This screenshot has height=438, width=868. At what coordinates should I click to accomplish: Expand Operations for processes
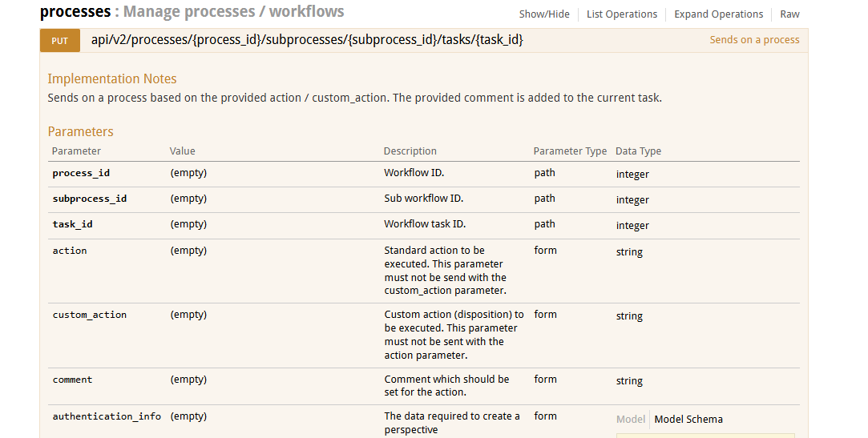click(719, 14)
